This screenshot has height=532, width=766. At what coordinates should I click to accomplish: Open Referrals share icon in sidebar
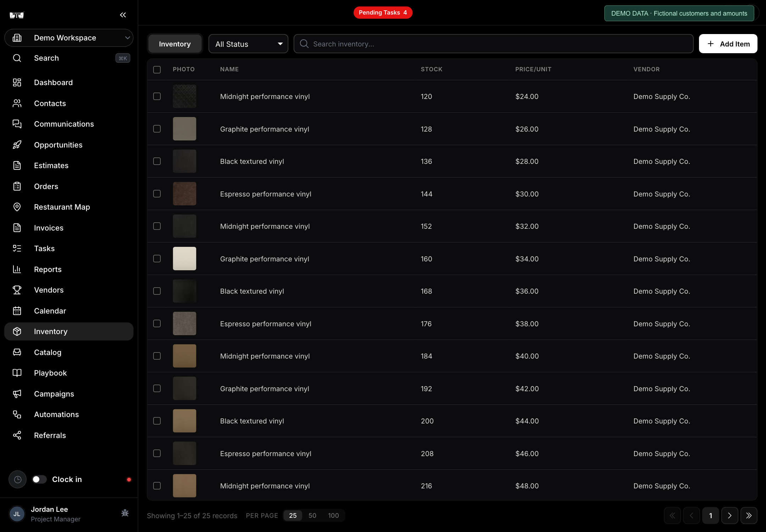(17, 435)
